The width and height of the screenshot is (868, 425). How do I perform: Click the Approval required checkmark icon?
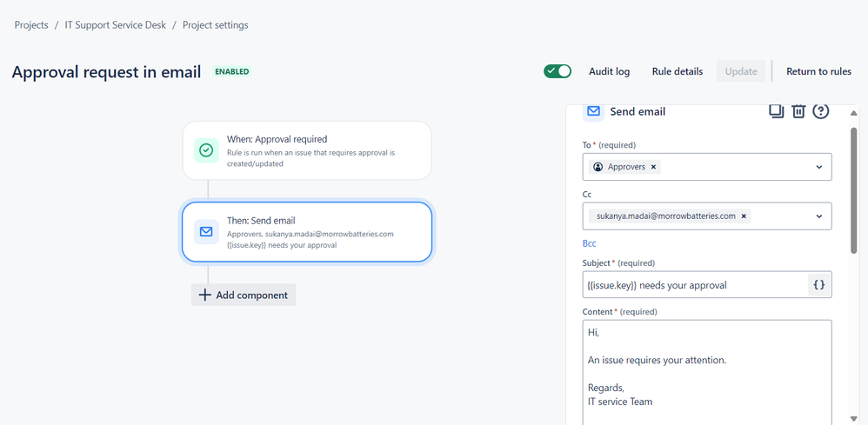(206, 150)
